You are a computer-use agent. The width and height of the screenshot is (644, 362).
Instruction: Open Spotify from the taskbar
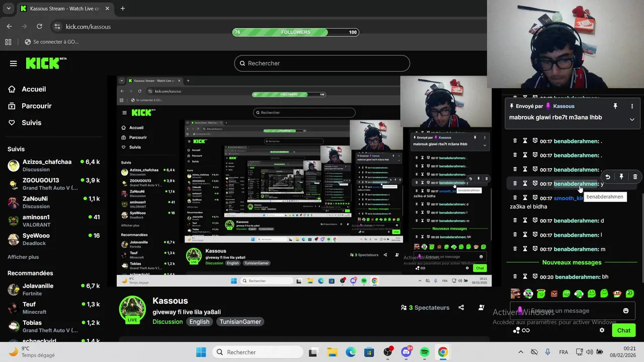424,352
